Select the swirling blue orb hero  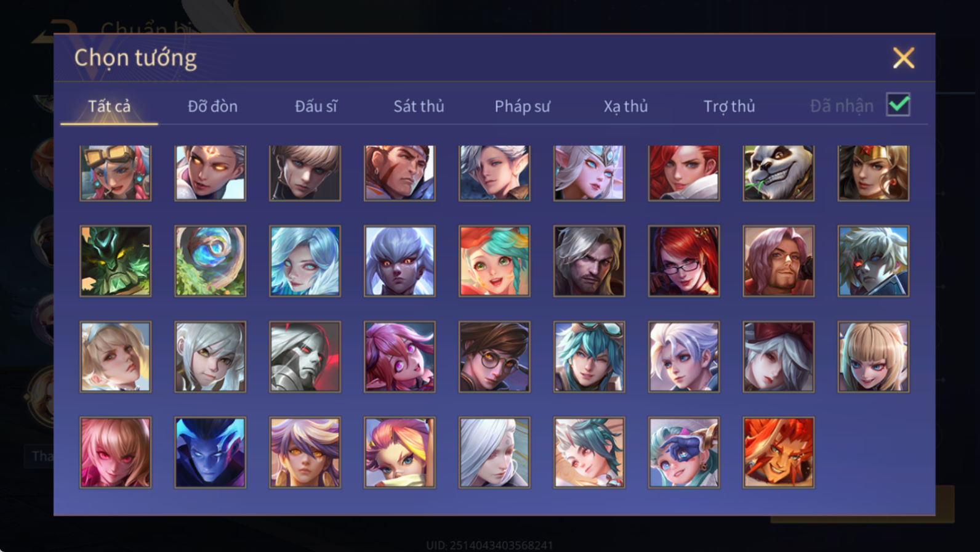click(x=210, y=261)
